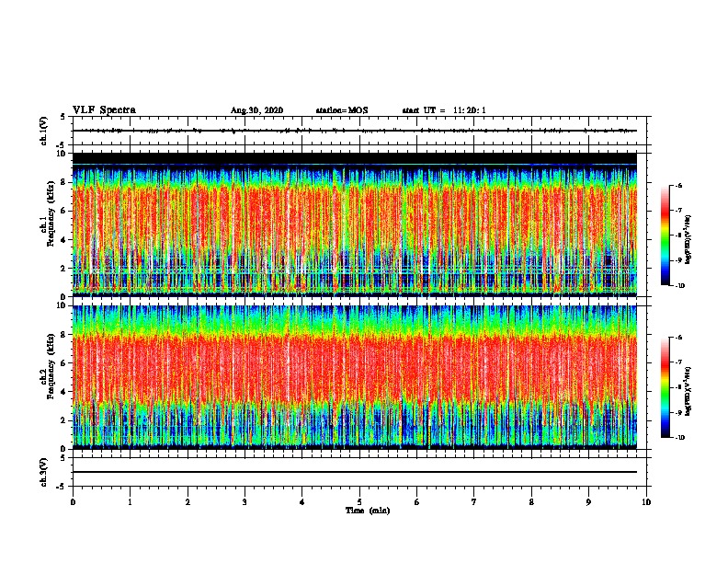Image resolution: width=728 pixels, height=563 pixels.
Task: Click time axis tick label "7"
Action: coord(474,502)
